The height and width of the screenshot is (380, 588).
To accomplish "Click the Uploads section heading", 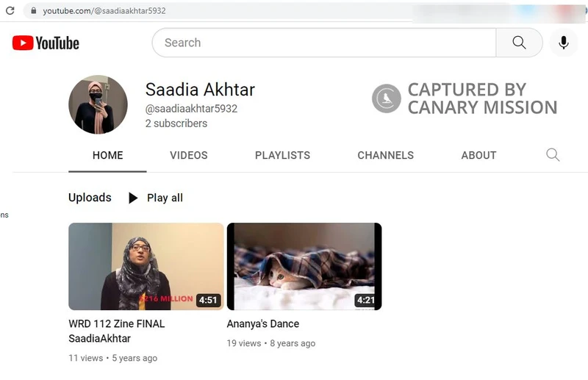I will [90, 198].
